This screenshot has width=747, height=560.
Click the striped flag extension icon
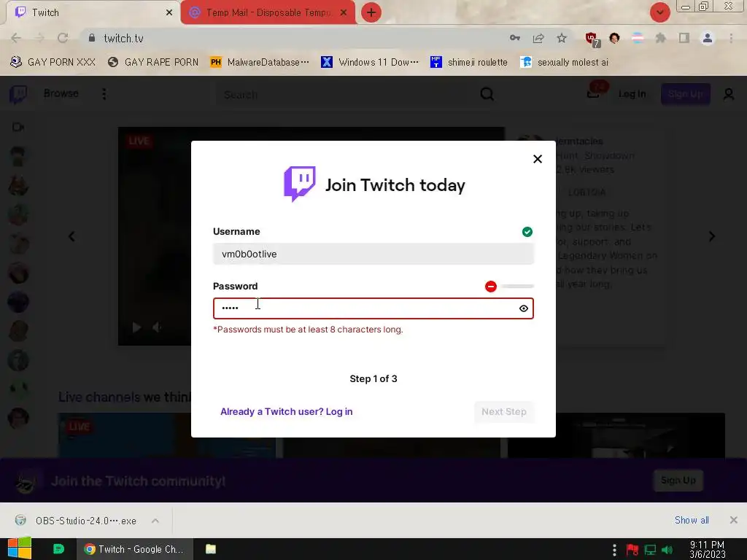(638, 38)
